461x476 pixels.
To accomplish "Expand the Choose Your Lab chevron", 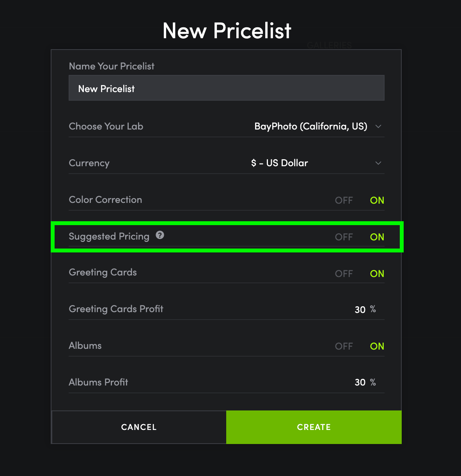I will pos(378,126).
